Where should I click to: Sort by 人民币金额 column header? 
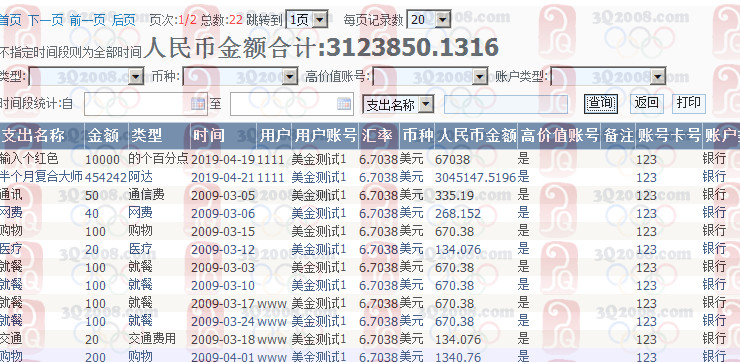(x=476, y=136)
